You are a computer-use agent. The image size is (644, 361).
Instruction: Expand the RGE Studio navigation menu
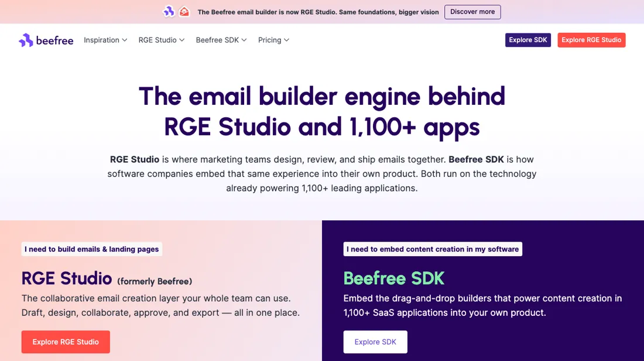pyautogui.click(x=162, y=40)
